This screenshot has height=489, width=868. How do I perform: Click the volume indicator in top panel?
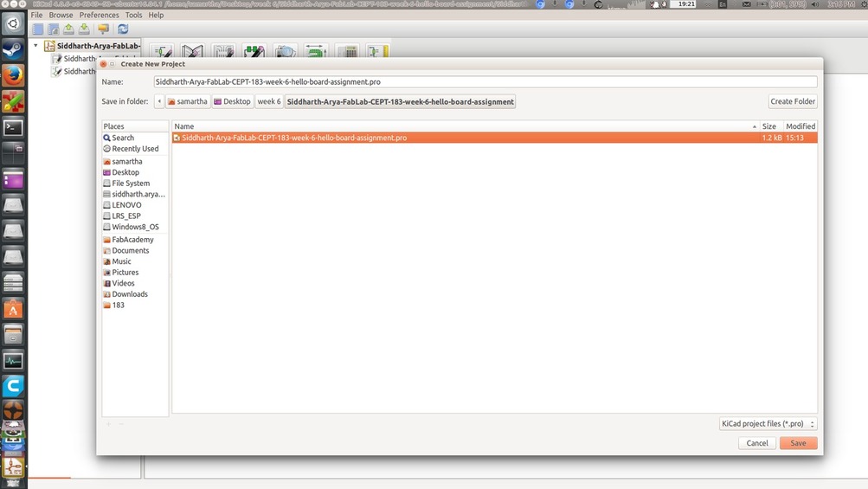(x=815, y=4)
